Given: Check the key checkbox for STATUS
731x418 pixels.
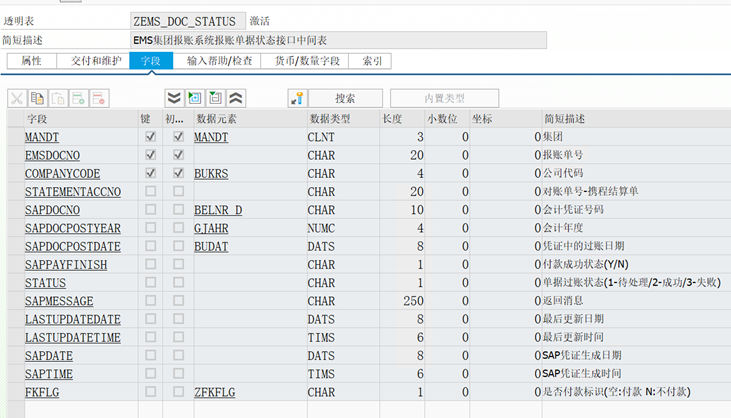Looking at the screenshot, I should click(x=150, y=282).
